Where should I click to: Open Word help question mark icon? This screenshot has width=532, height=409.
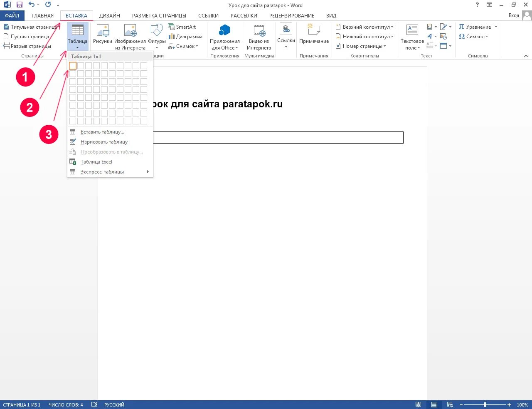[x=477, y=5]
